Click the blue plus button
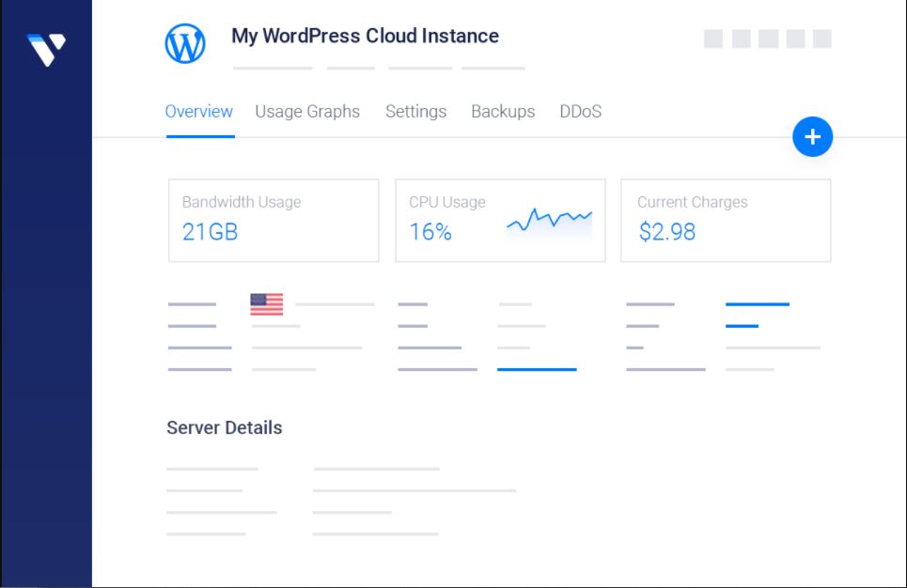907x588 pixels. click(812, 135)
